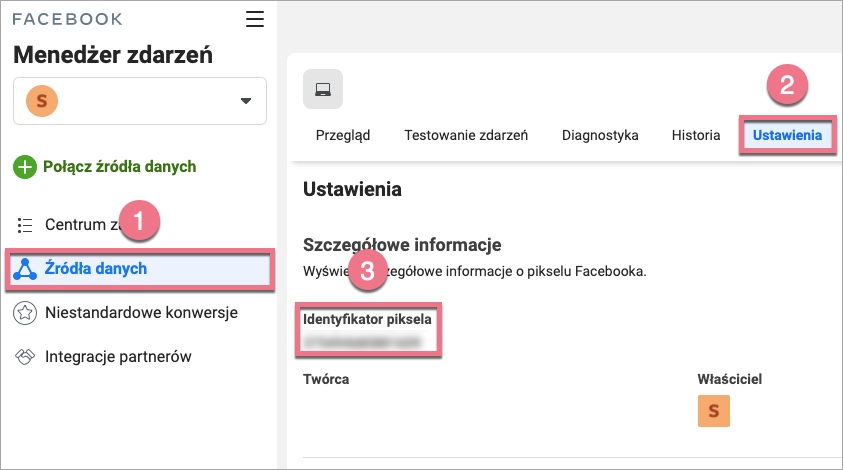Click Połącz źródła danych link
This screenshot has width=843, height=470.
119,167
